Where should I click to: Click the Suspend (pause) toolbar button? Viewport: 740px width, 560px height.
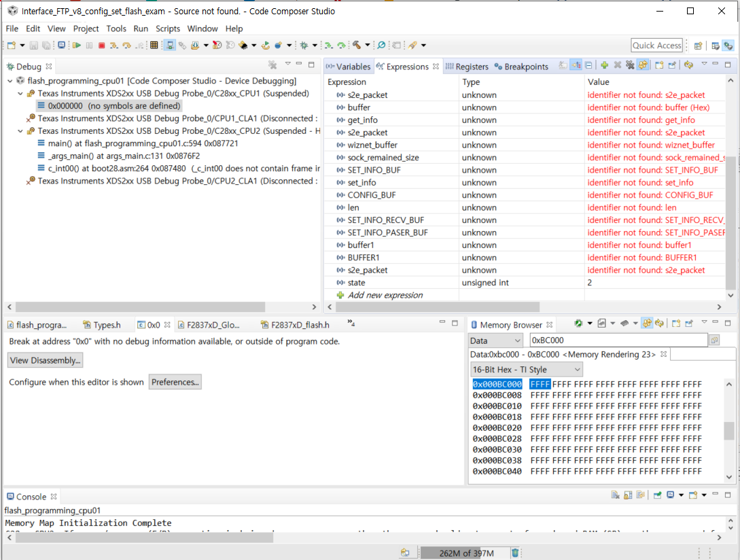89,46
